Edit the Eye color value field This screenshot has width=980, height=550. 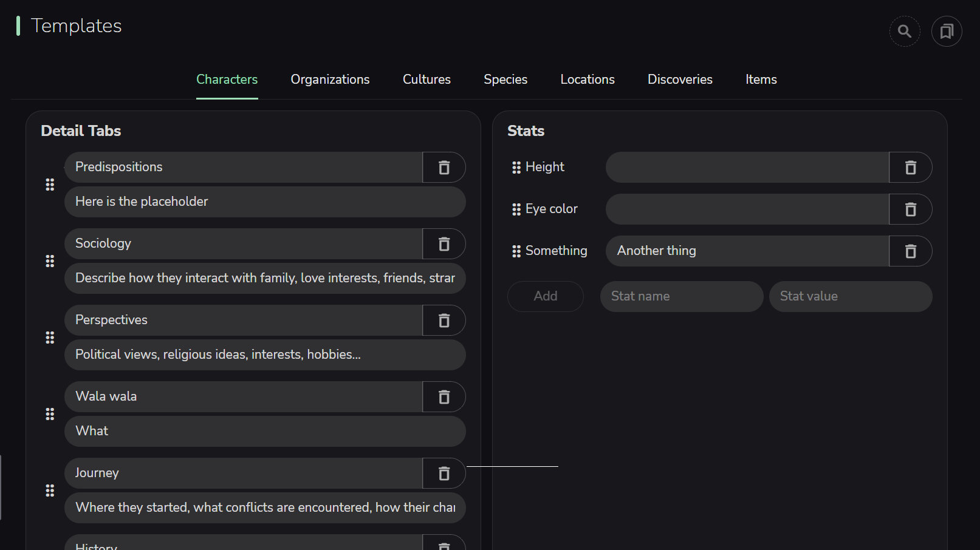(x=747, y=209)
